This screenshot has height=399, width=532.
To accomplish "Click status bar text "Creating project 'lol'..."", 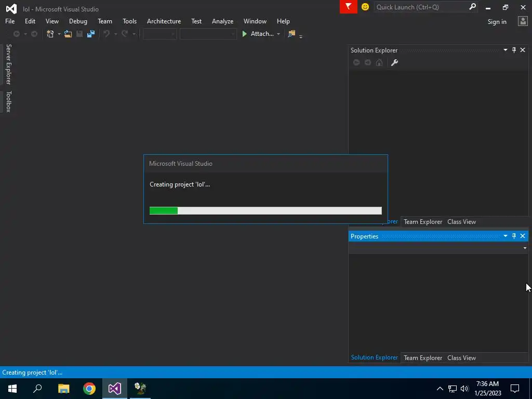I will pyautogui.click(x=32, y=372).
